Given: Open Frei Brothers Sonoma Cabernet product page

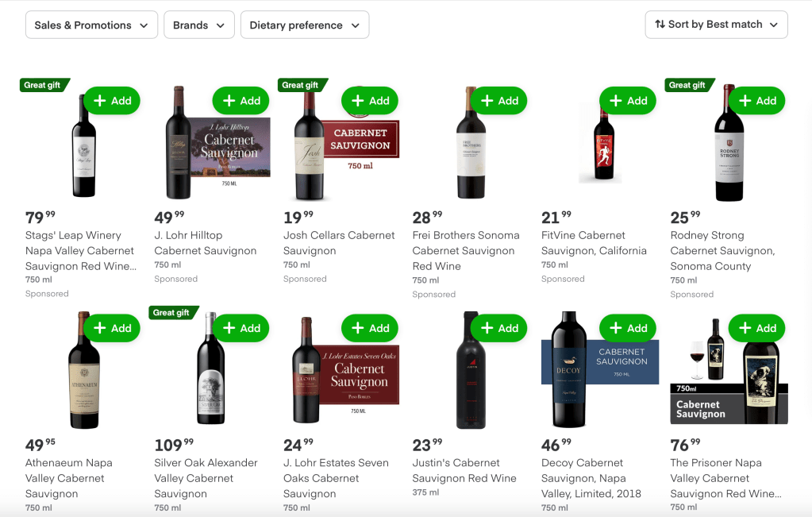Looking at the screenshot, I should 466,250.
